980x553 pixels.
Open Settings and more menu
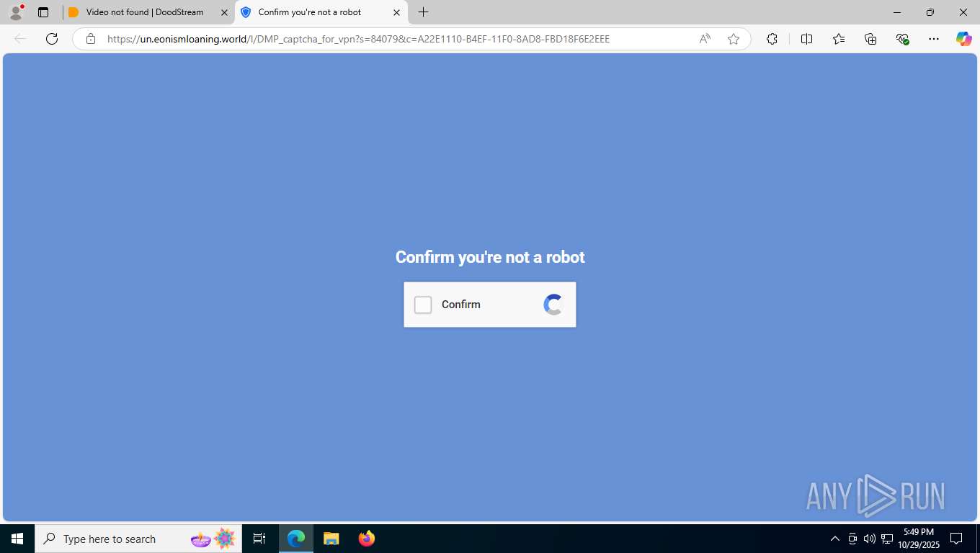click(x=934, y=39)
